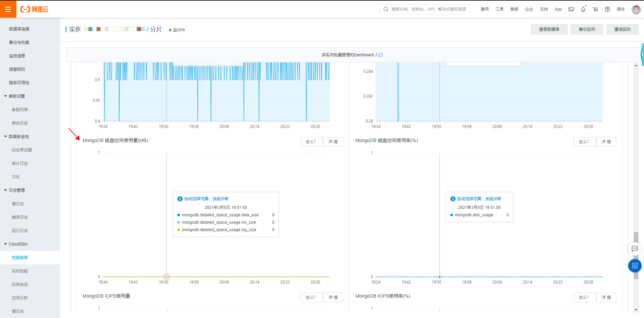644x318 pixels.
Task: Click the 登录数据库 button
Action: 549,29
